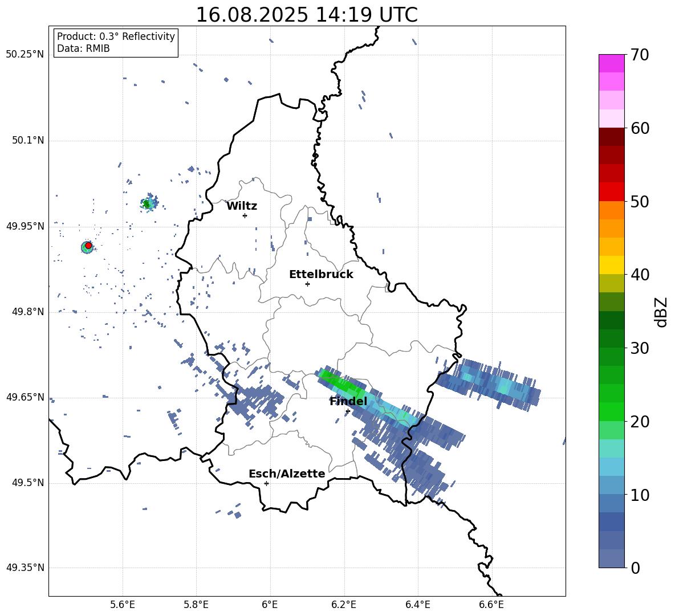Click the small green echo cluster near 5.67°E
675x616 pixels.
pos(149,203)
